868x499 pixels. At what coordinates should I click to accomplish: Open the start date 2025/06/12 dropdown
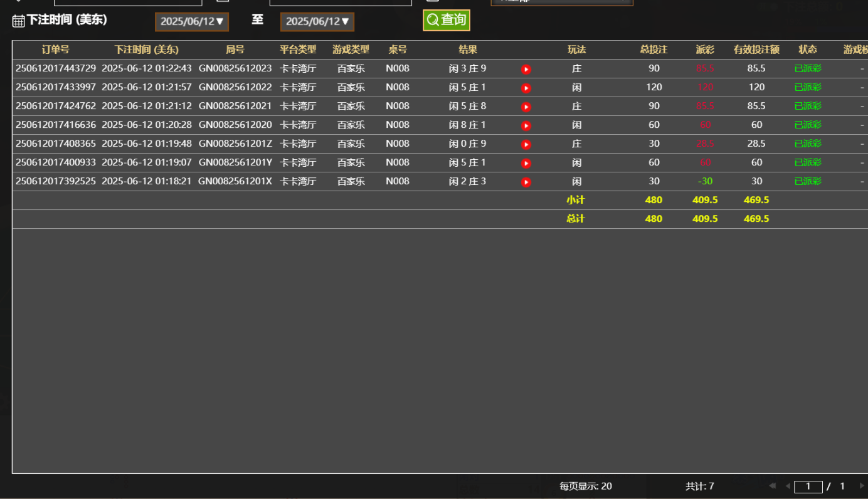(192, 22)
